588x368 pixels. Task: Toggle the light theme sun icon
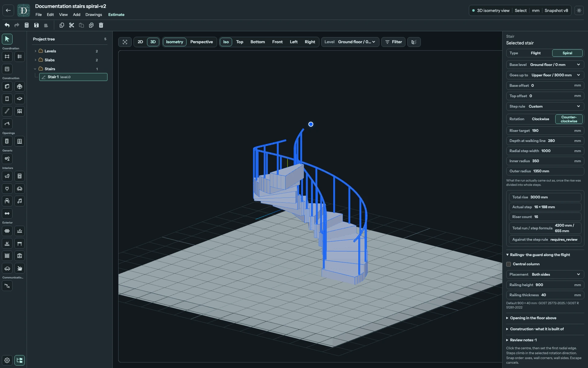tap(579, 10)
